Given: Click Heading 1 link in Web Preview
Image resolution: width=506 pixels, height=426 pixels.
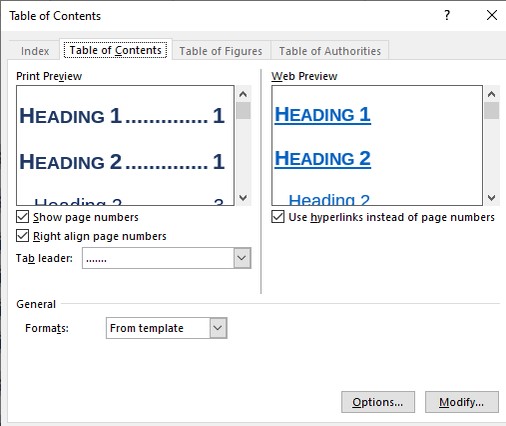Looking at the screenshot, I should click(323, 115).
